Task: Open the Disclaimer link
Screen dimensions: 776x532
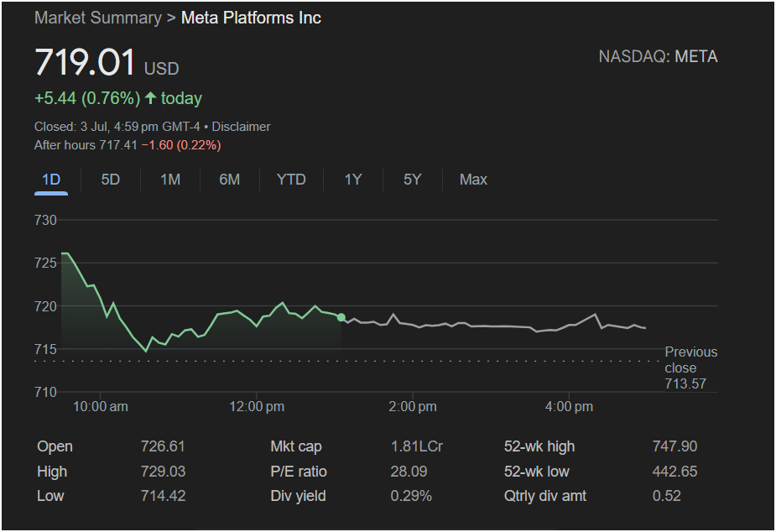Action: pyautogui.click(x=241, y=127)
